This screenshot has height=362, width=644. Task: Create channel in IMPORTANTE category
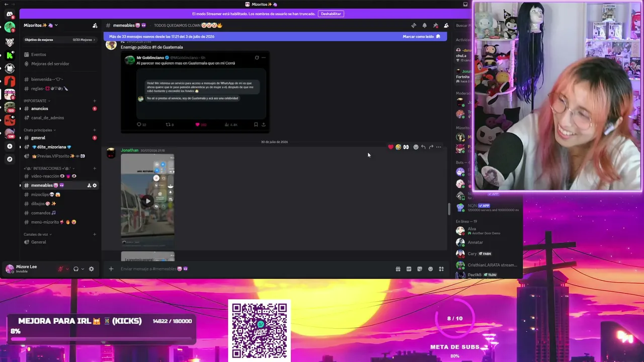pos(95,101)
